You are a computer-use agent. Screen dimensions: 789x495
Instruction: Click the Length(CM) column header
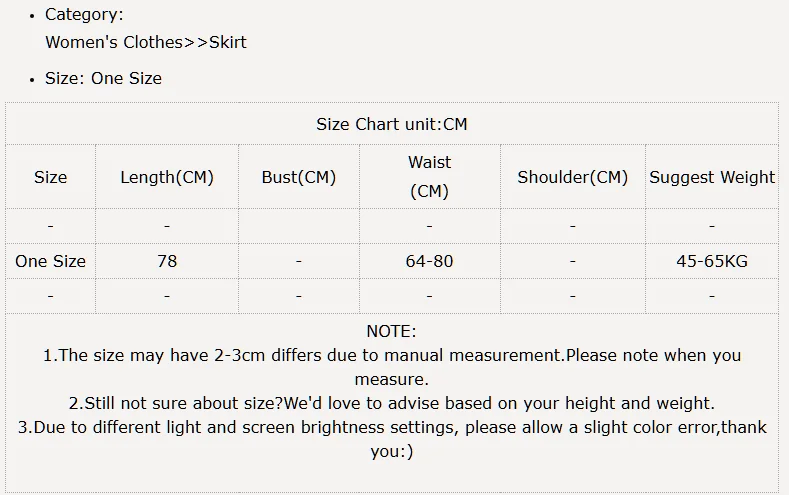(167, 177)
